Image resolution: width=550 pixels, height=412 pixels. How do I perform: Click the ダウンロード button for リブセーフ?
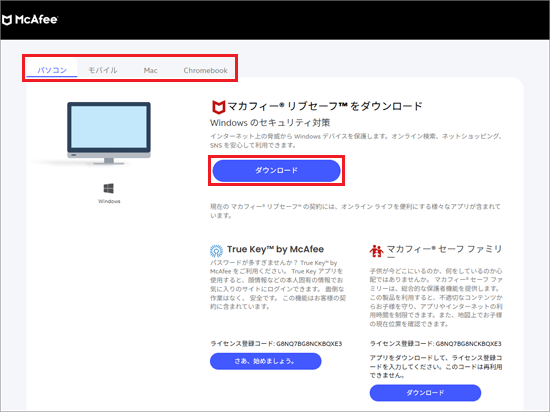[x=276, y=171]
